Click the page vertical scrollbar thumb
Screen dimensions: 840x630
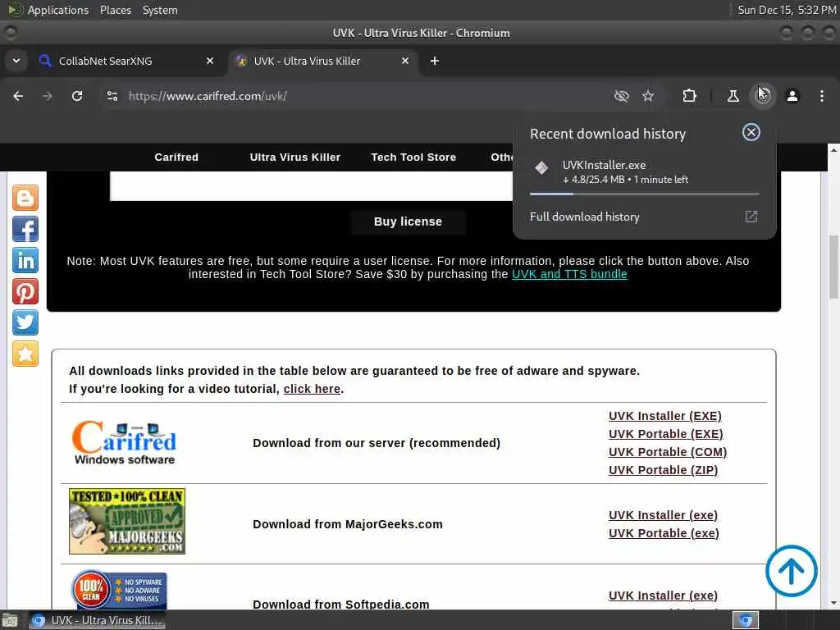[x=833, y=267]
